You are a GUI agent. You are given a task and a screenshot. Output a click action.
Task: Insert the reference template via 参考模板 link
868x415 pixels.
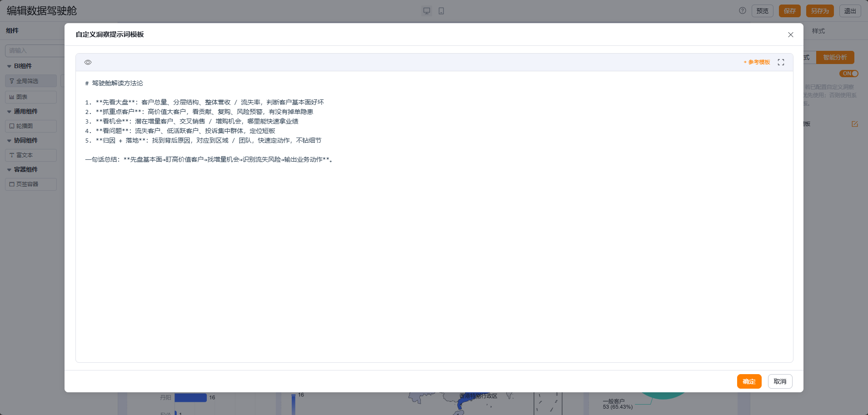point(757,62)
